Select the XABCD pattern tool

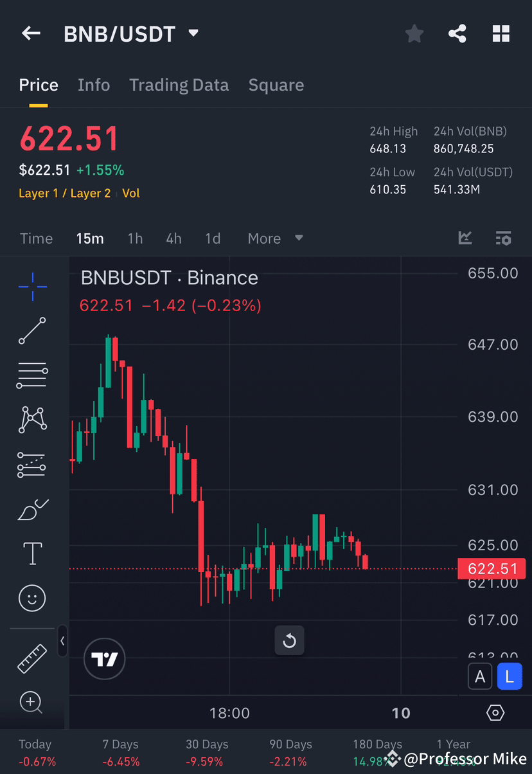31,420
